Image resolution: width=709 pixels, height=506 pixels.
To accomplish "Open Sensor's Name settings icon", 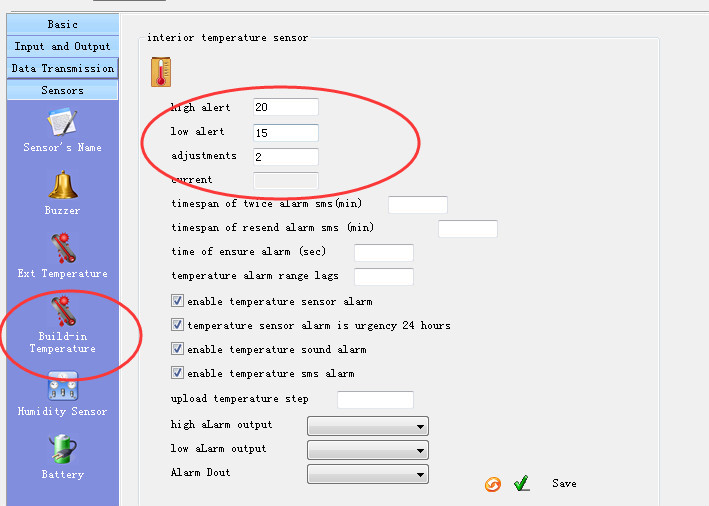I will tap(62, 123).
